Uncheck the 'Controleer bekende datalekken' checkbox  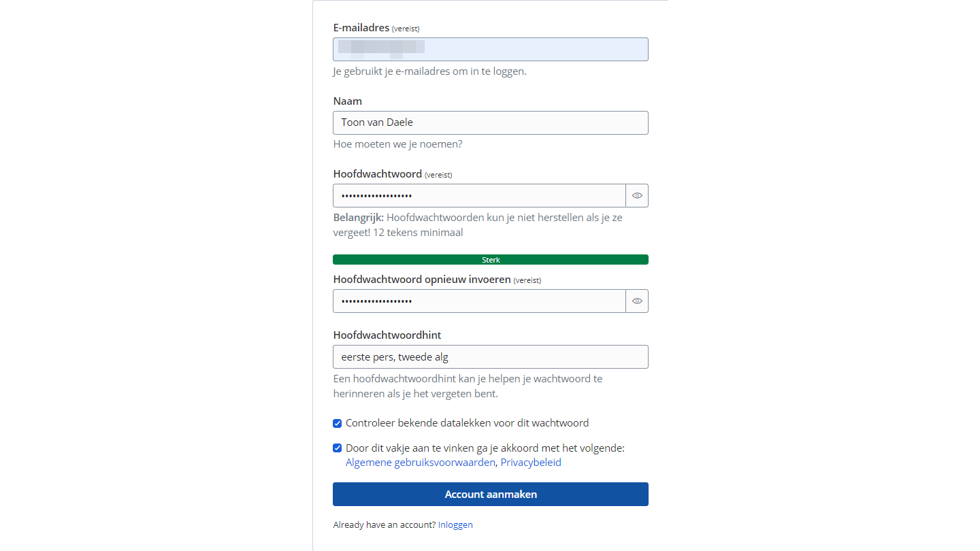coord(337,424)
